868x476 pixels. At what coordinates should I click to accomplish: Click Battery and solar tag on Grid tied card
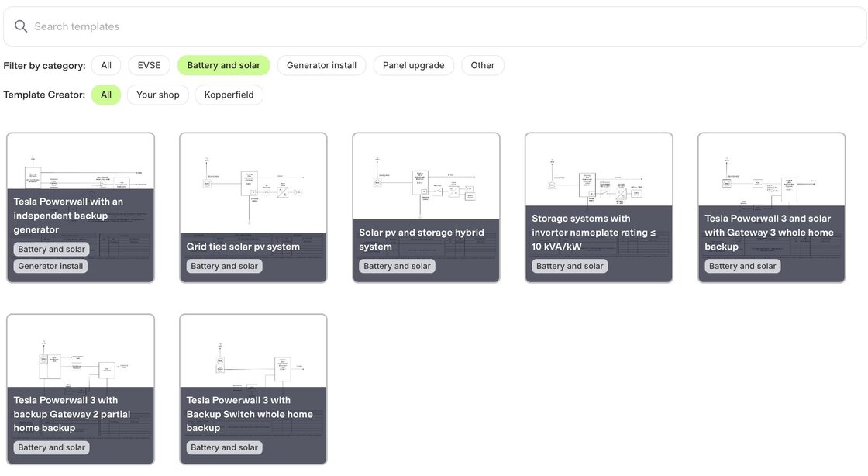224,266
